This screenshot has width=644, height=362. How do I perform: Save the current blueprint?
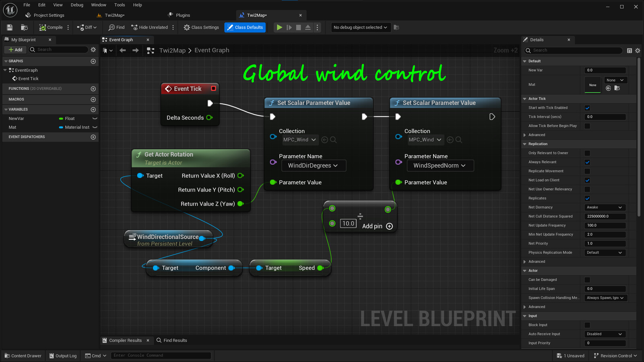pos(9,27)
